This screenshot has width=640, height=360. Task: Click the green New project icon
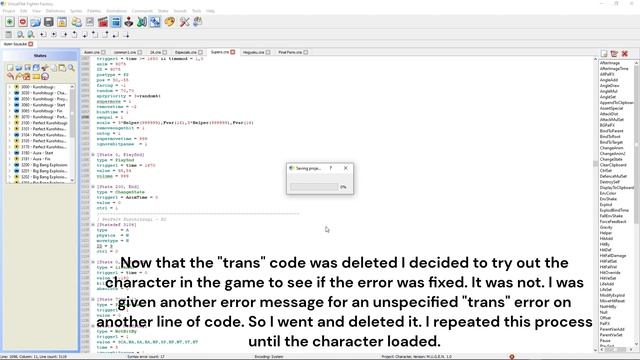(x=10, y=22)
